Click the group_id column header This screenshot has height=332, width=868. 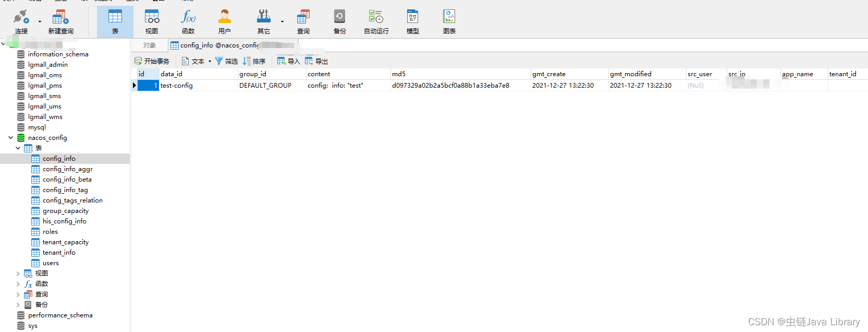(x=272, y=74)
